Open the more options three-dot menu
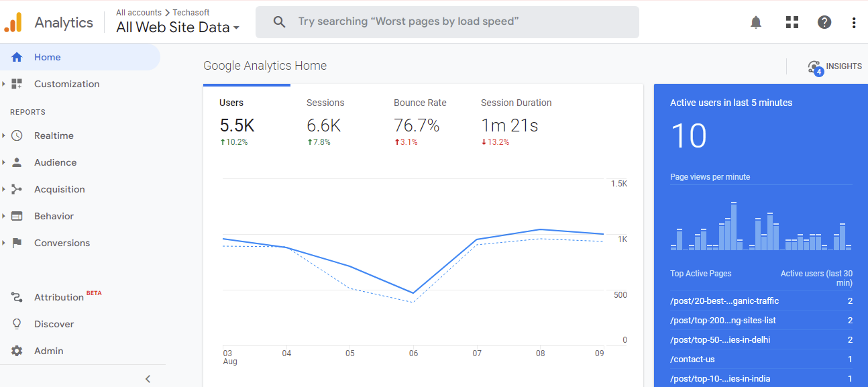Screen dimensions: 868x387 pos(853,21)
